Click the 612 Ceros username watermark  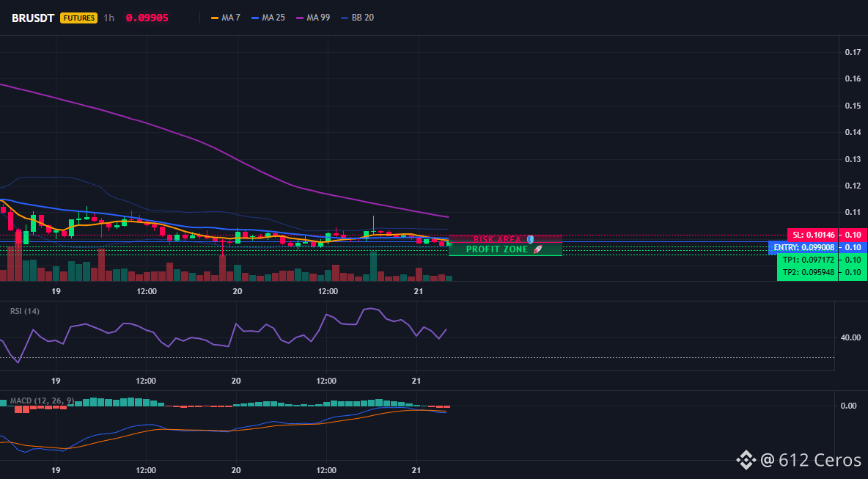pyautogui.click(x=811, y=460)
